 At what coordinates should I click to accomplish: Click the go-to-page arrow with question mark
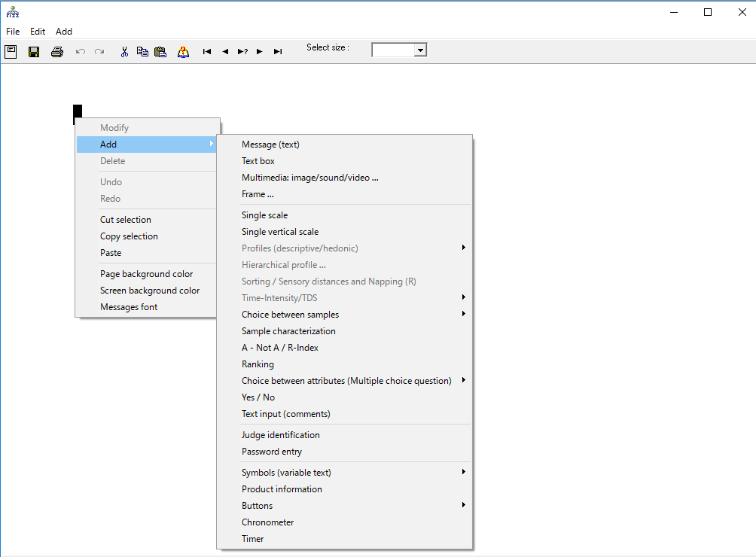242,51
